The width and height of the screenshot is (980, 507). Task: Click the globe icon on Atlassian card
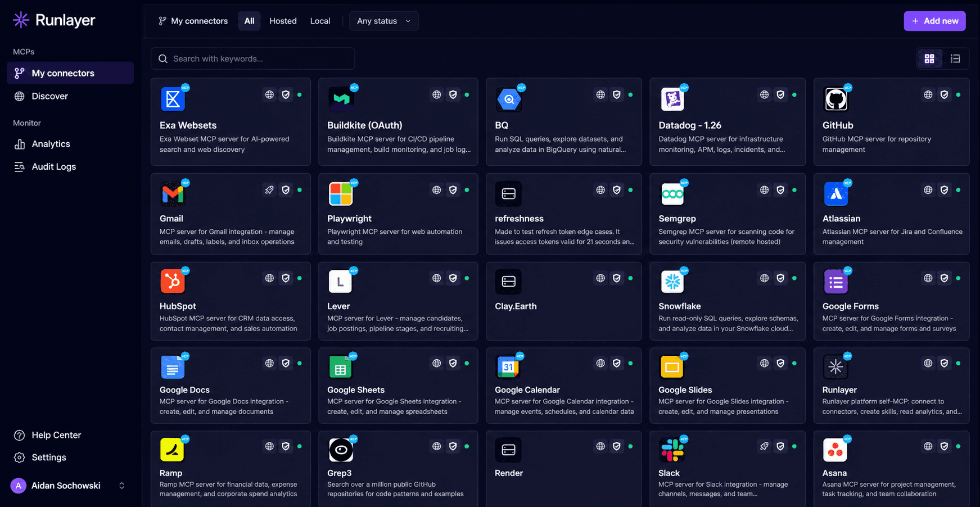pos(928,190)
